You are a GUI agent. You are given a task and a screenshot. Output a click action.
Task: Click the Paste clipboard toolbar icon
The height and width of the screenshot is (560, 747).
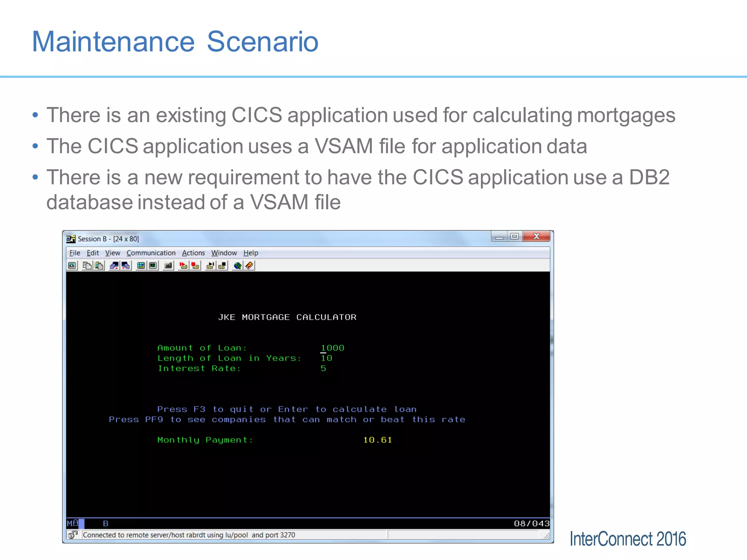(x=99, y=266)
